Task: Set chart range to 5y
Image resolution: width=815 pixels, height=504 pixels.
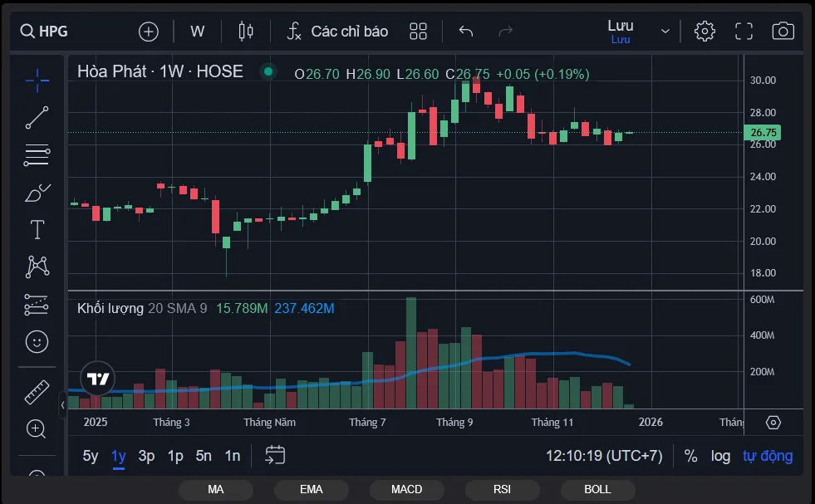Action: pos(91,456)
